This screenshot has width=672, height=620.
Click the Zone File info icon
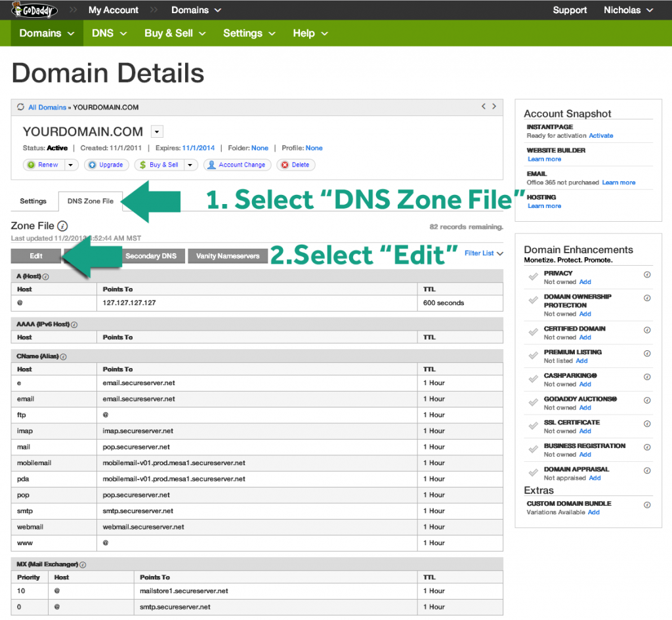click(62, 226)
